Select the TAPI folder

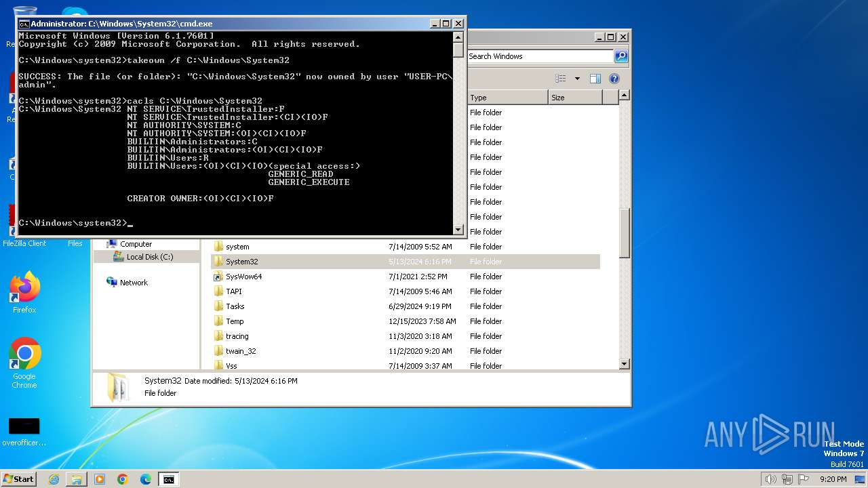[x=233, y=291]
